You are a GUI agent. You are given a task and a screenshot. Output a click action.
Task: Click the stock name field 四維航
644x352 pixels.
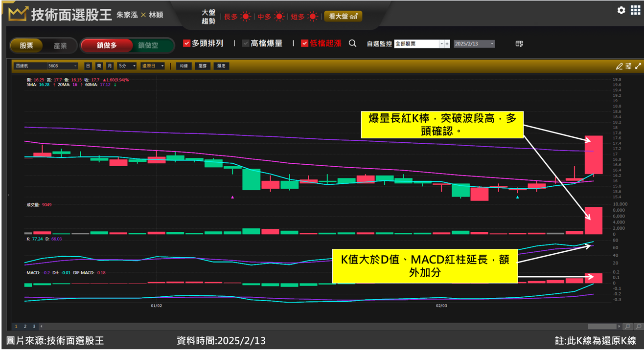[x=30, y=66]
